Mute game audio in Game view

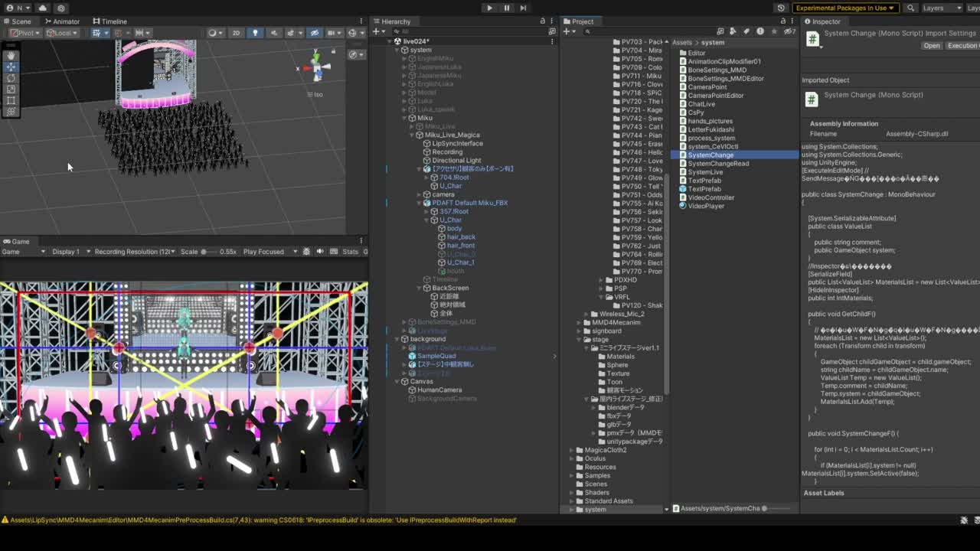pyautogui.click(x=320, y=251)
